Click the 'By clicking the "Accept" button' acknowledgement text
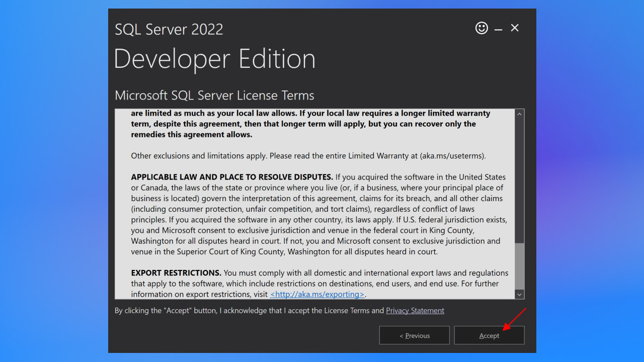 click(x=250, y=311)
